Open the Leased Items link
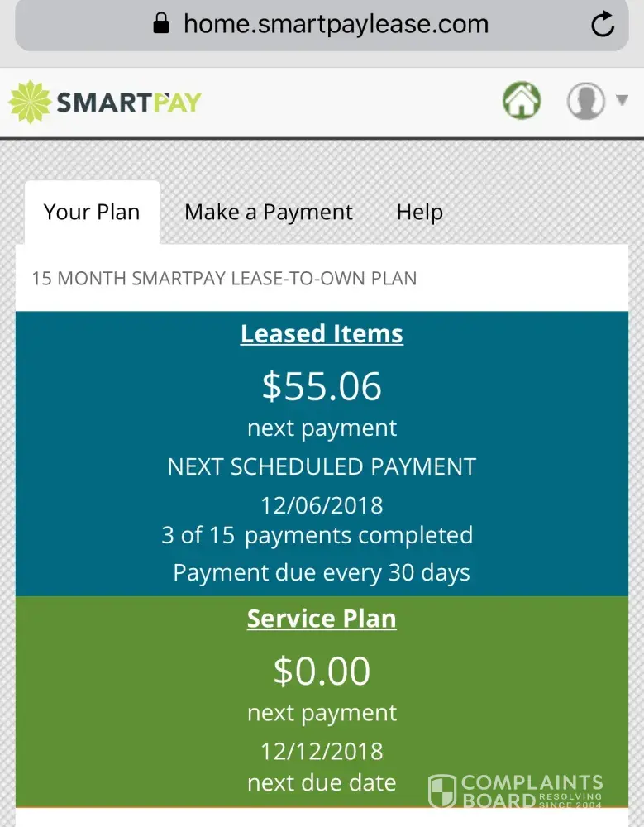The width and height of the screenshot is (644, 827). click(x=322, y=334)
